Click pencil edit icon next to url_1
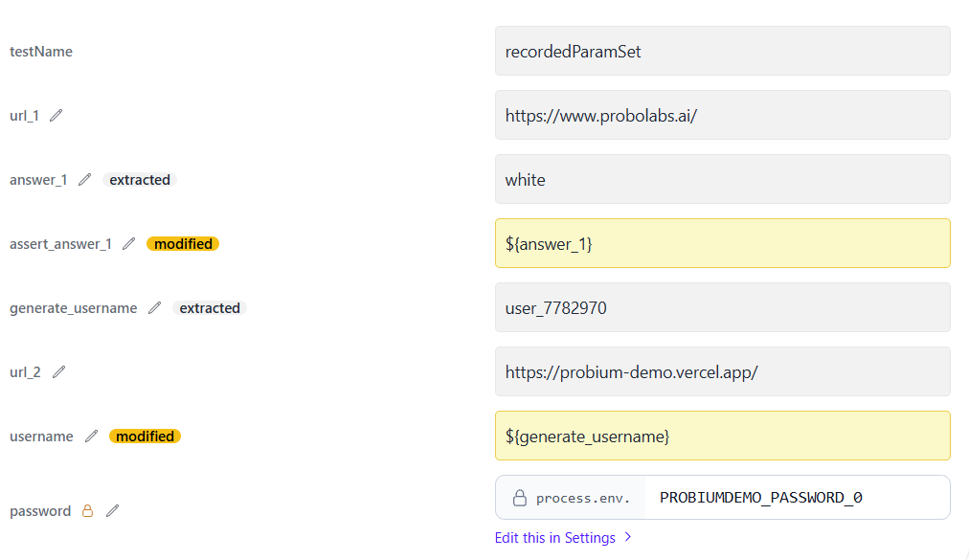 (56, 116)
